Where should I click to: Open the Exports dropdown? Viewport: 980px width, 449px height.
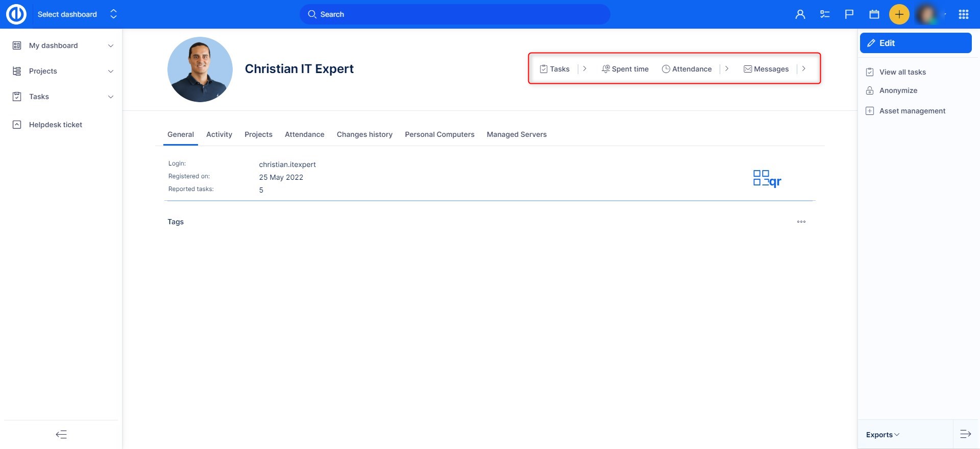[882, 435]
